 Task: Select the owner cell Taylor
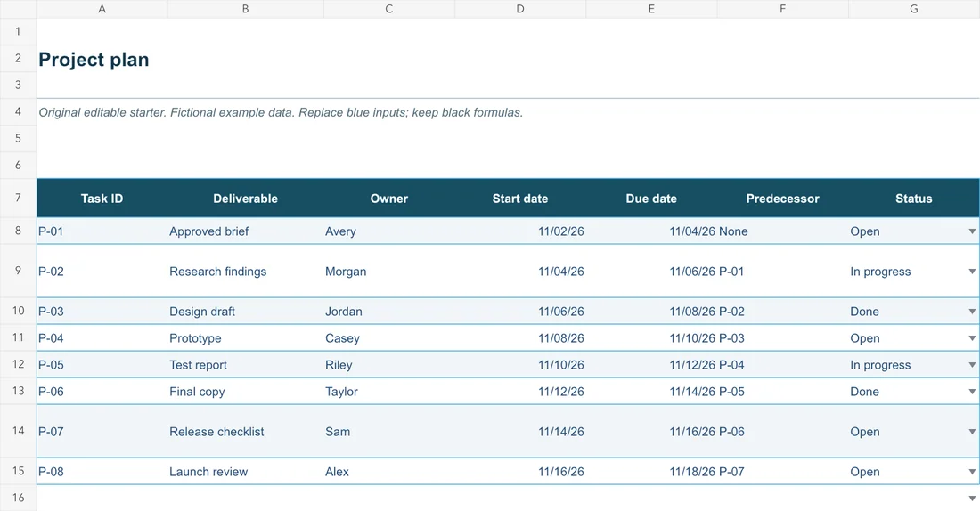[x=389, y=392]
